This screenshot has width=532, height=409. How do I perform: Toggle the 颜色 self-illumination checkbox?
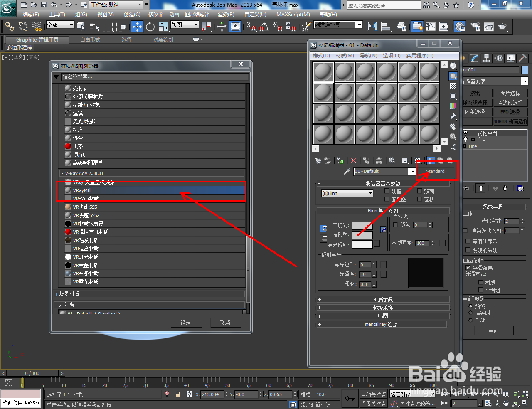[x=395, y=225]
